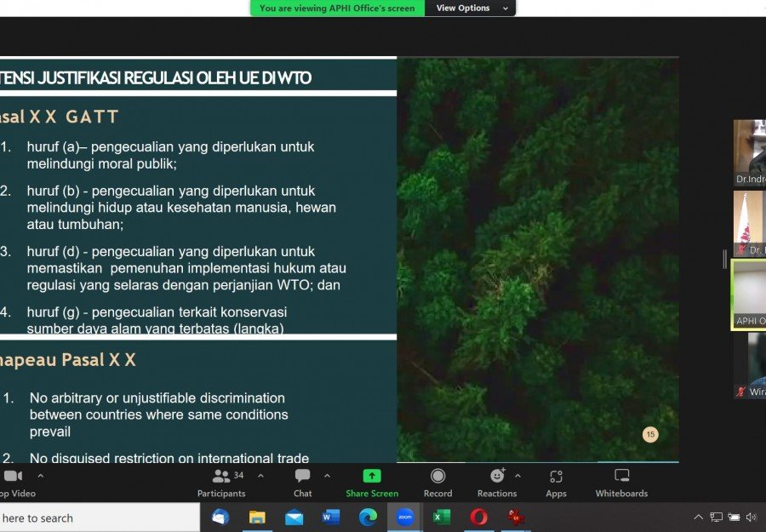Click the Zoom taskbar icon
The image size is (766, 532).
404,517
